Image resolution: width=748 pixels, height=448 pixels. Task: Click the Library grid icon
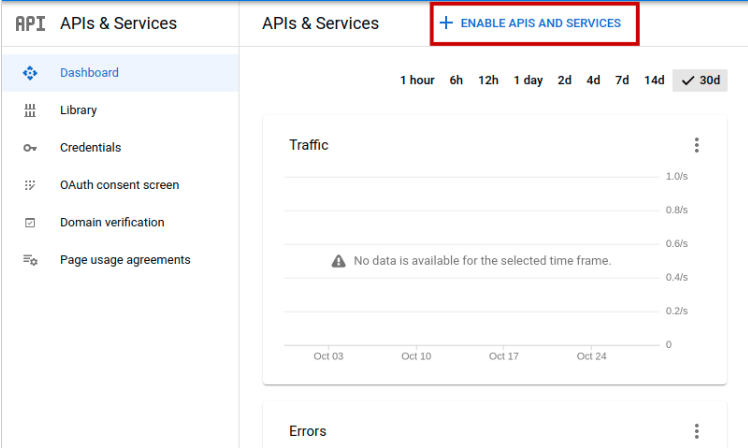click(x=30, y=110)
